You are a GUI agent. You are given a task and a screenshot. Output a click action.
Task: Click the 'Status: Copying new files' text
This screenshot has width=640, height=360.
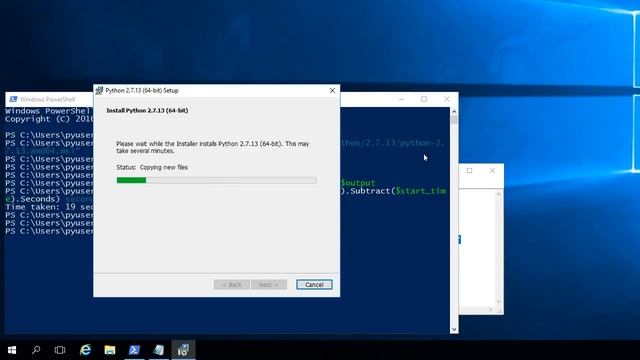coord(152,167)
